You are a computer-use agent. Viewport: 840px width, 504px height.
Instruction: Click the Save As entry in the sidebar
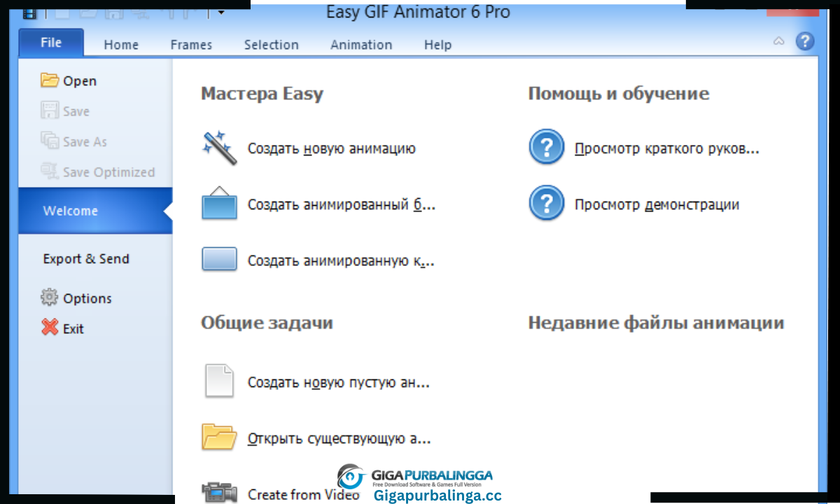click(73, 141)
